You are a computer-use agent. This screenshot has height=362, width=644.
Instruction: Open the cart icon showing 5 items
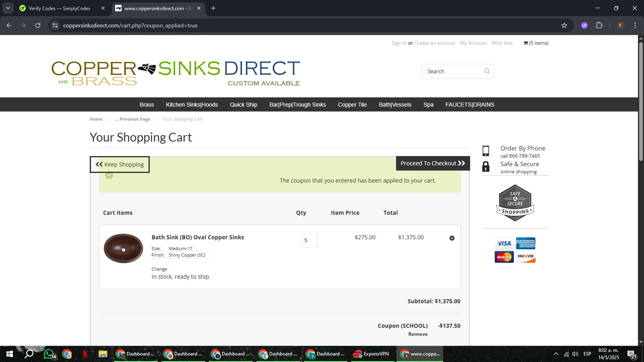point(536,43)
